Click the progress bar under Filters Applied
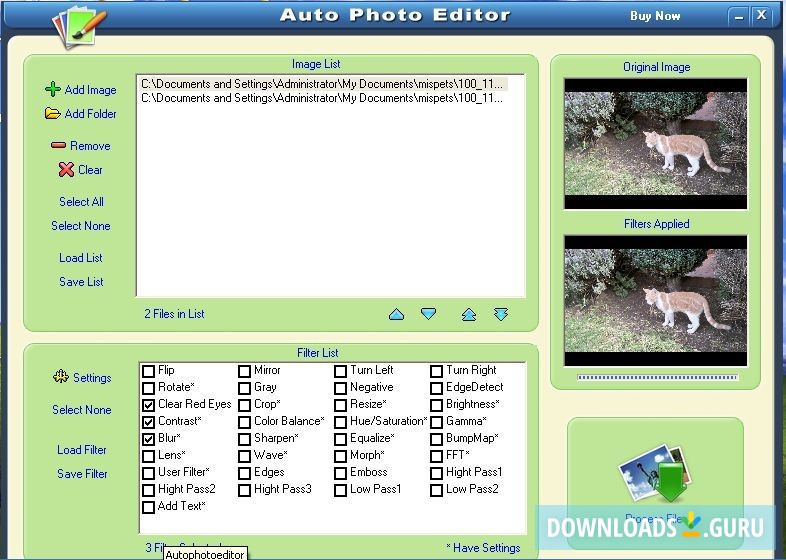Viewport: 786px width, 560px height. [x=657, y=378]
